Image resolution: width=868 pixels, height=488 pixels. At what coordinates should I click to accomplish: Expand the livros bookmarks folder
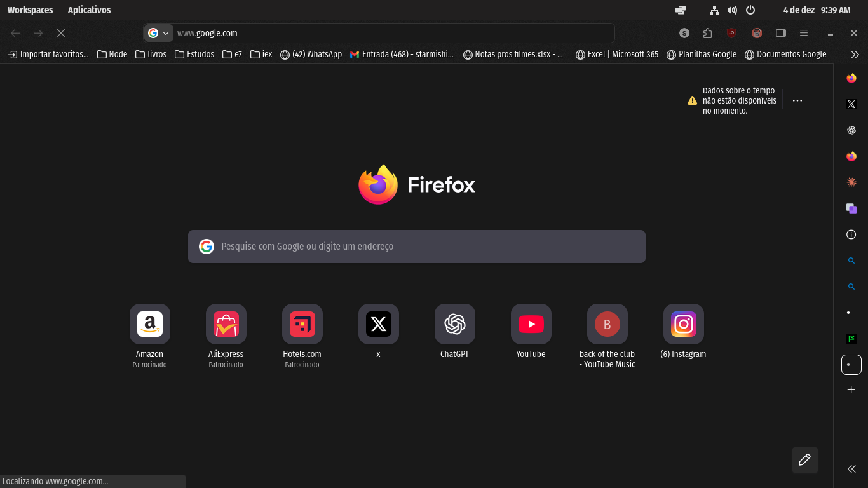coord(151,55)
